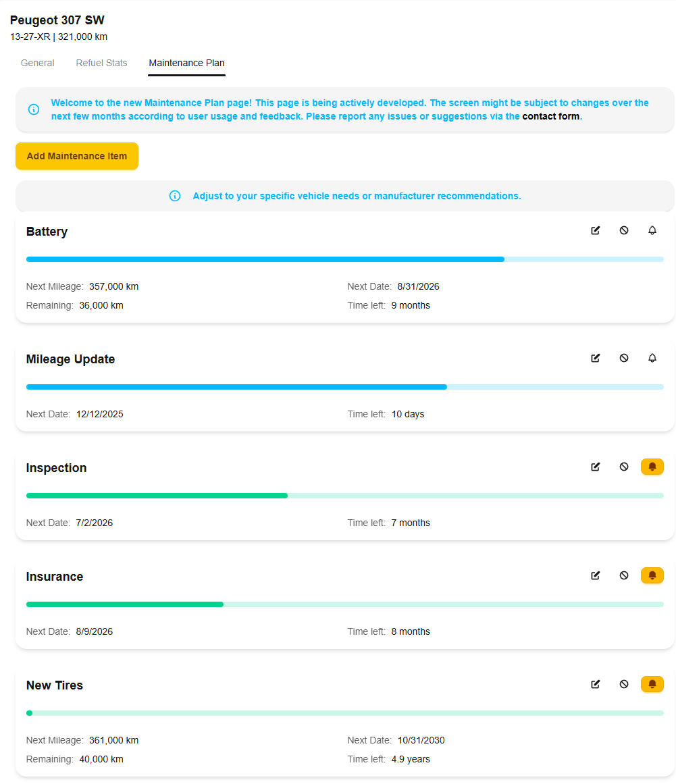The height and width of the screenshot is (784, 676).
Task: Enable notifications for the Battery item
Action: (652, 230)
